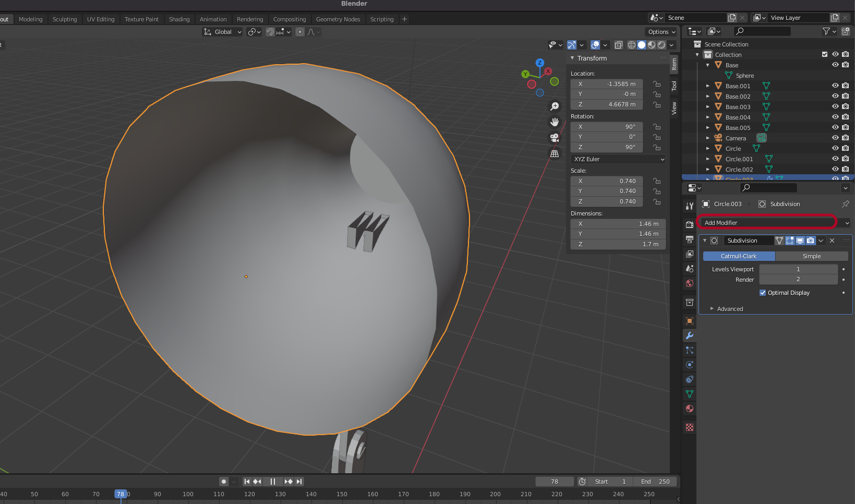Open the Physics properties tab
This screenshot has width=855, height=504.
pos(690,365)
